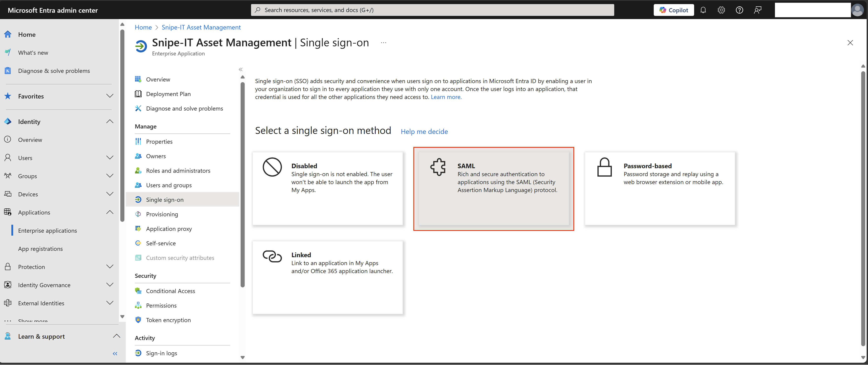Expand the Protection section
This screenshot has height=365, width=868.
(109, 266)
